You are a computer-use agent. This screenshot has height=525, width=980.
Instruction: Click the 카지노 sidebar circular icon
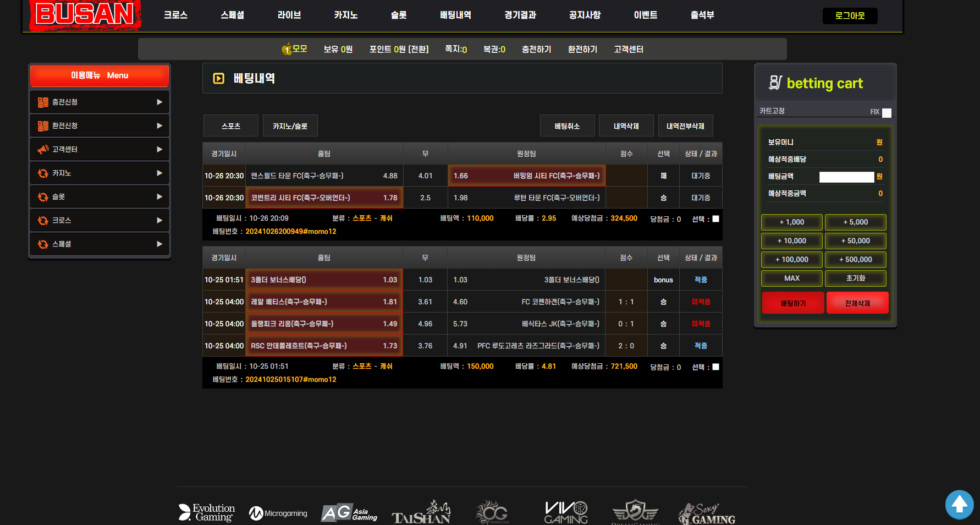coord(43,173)
